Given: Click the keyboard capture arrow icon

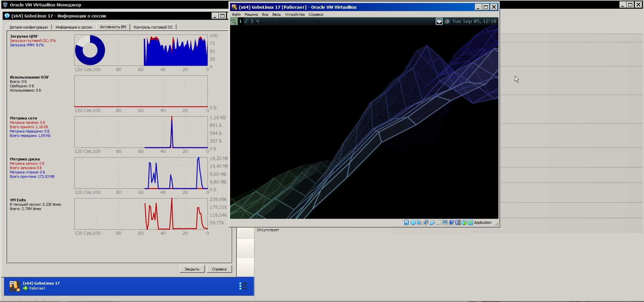Looking at the screenshot, I should pyautogui.click(x=471, y=222).
